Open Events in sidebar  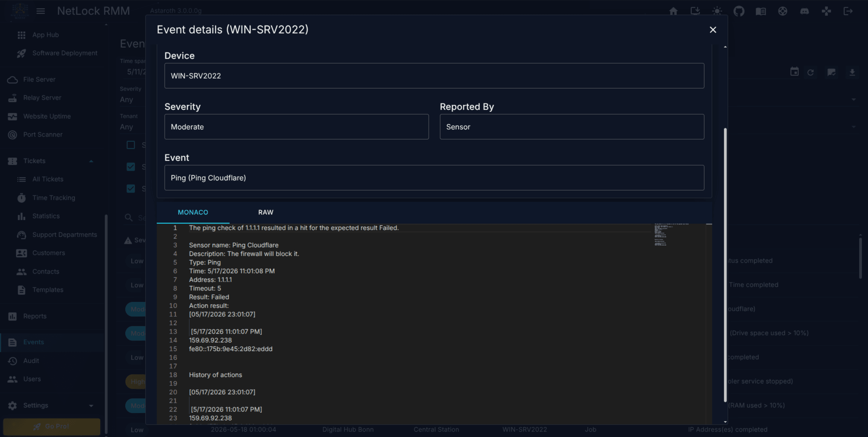33,342
